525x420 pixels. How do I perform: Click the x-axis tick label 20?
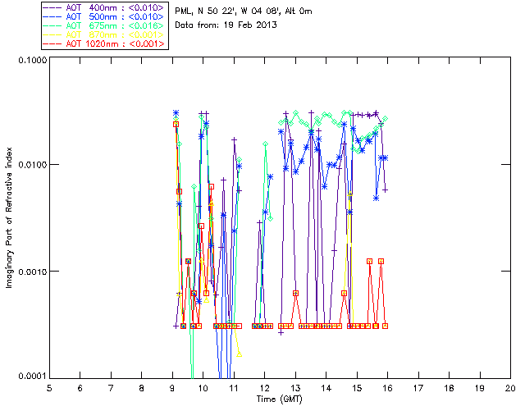tap(510, 388)
